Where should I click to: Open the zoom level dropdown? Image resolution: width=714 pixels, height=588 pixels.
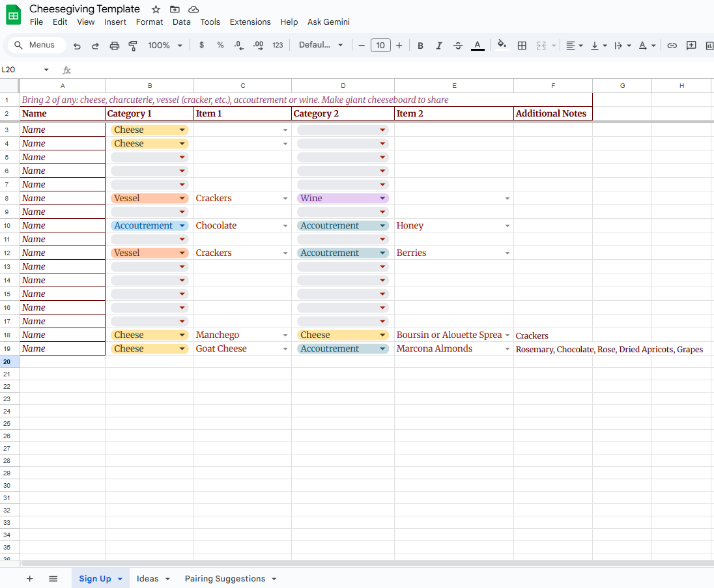click(x=164, y=46)
